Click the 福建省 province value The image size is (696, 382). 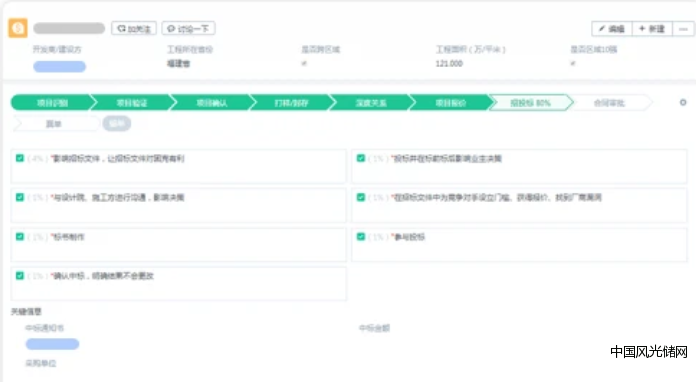click(178, 63)
